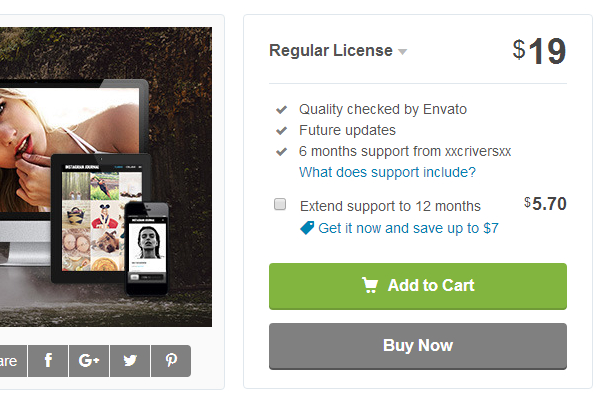Pin the item with Pinterest icon
606x404 pixels.
[171, 361]
